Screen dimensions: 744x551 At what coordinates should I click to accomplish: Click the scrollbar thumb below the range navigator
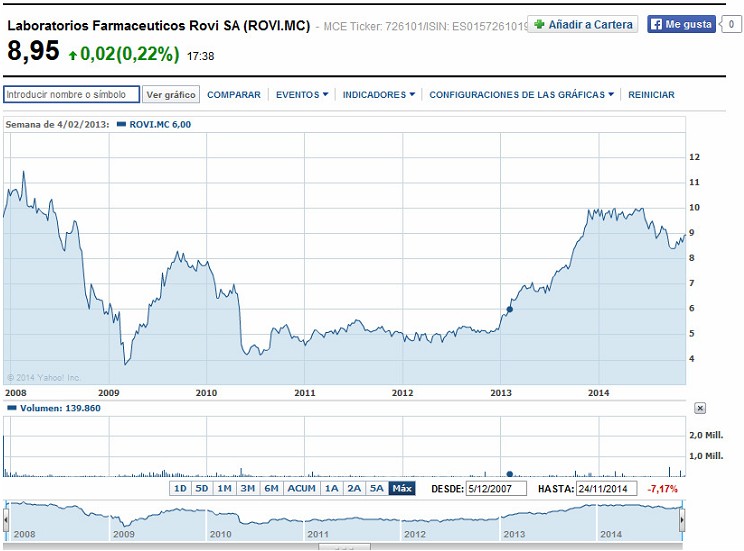pyautogui.click(x=344, y=547)
